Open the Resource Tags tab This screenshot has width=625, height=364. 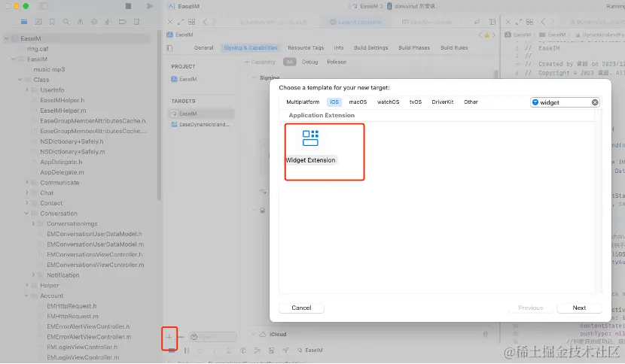tap(306, 48)
